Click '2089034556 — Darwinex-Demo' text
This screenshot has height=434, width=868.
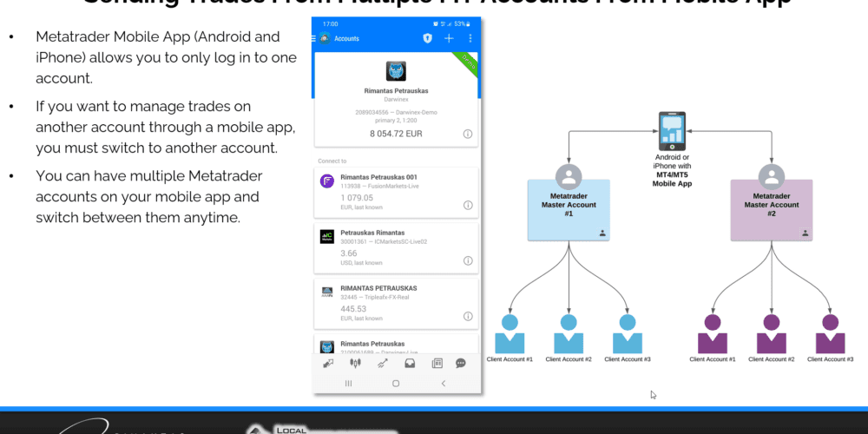[396, 112]
